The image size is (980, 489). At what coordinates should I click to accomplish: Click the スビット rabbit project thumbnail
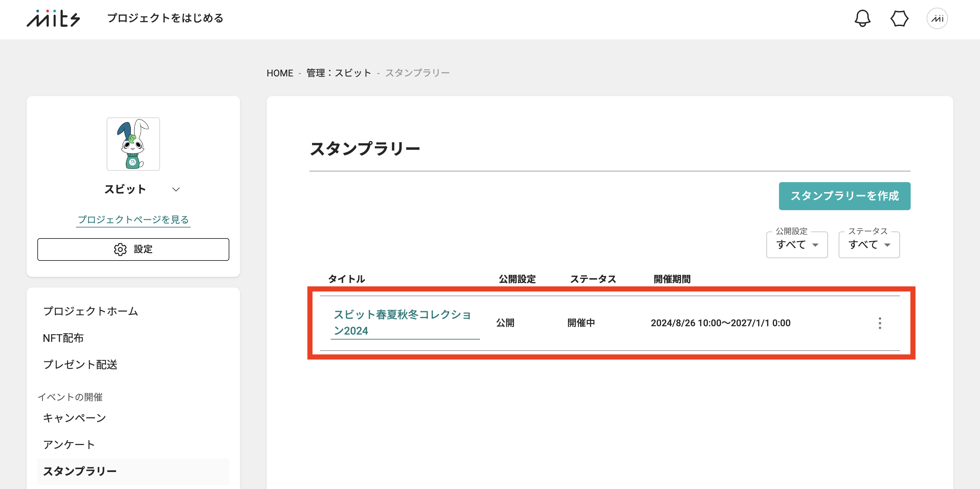click(x=133, y=144)
